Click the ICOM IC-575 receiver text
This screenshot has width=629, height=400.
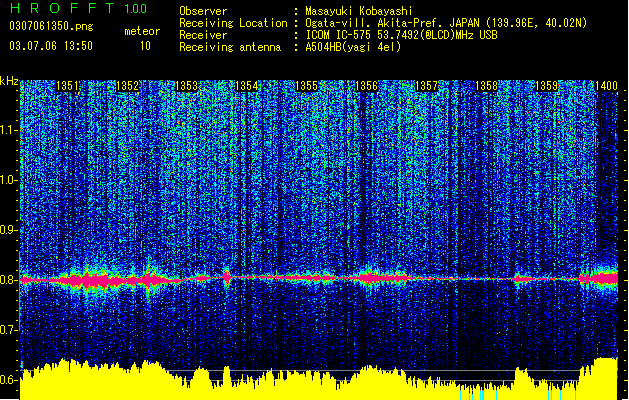402,35
